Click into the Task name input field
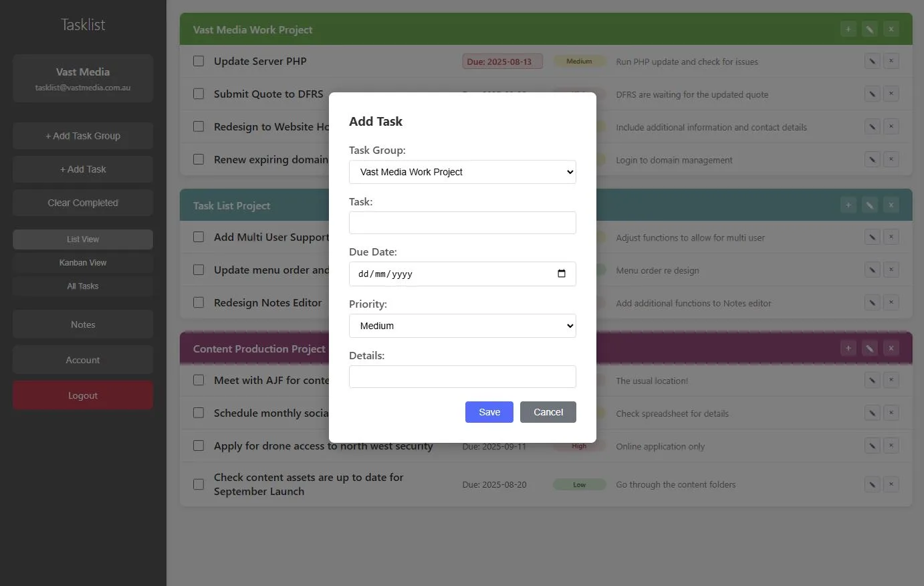Viewport: 924px width, 586px height. pos(463,223)
